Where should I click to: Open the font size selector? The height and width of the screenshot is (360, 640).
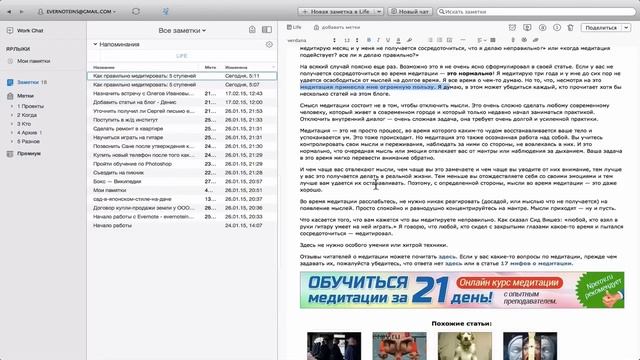click(351, 40)
